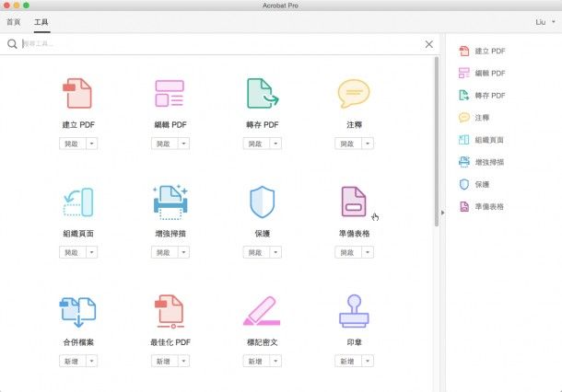This screenshot has width=562, height=392.
Task: Open the 印章 stamp tool icon
Action: pos(354,311)
